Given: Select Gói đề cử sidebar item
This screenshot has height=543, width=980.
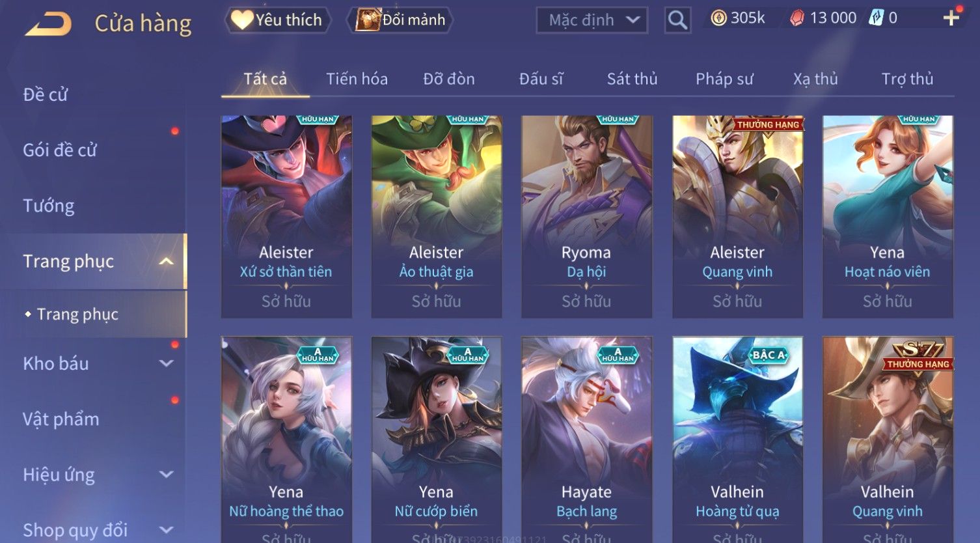Looking at the screenshot, I should coord(60,150).
